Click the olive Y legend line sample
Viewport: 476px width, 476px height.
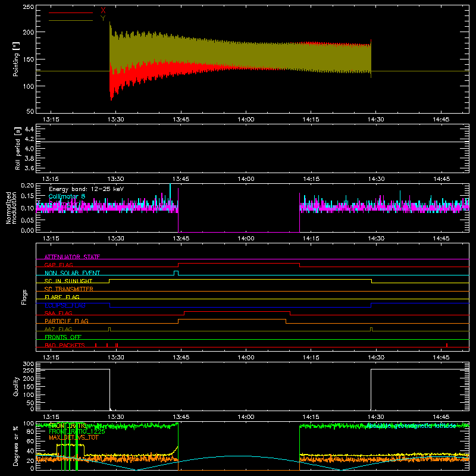tap(71, 20)
